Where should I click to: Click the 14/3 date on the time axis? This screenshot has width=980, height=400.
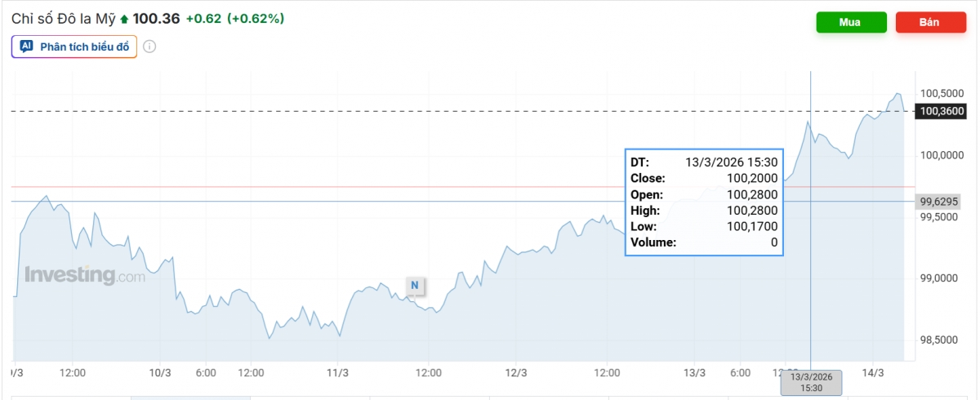873,372
